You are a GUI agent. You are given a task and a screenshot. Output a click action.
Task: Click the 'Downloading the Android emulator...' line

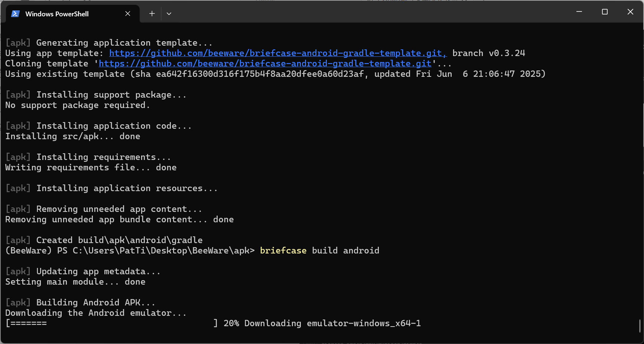pyautogui.click(x=96, y=313)
